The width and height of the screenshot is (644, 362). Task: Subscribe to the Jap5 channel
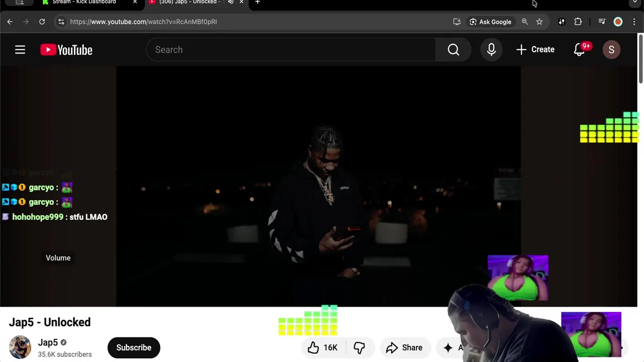click(x=134, y=347)
